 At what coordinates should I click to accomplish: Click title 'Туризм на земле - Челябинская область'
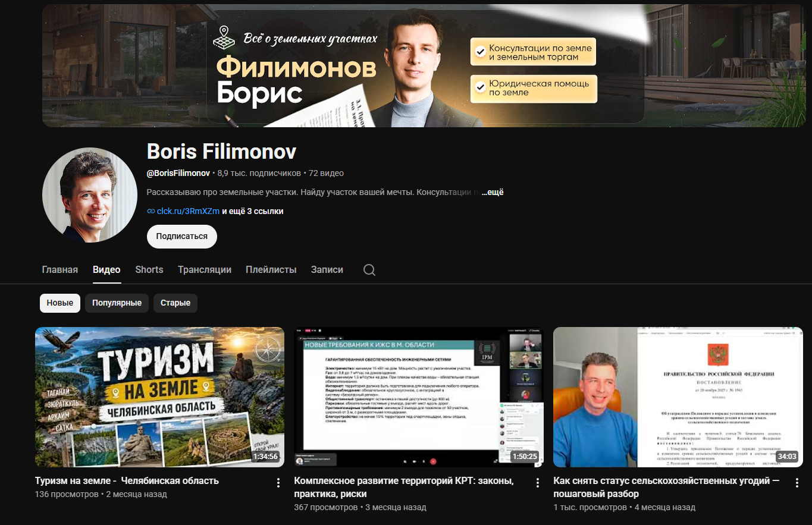tap(127, 480)
